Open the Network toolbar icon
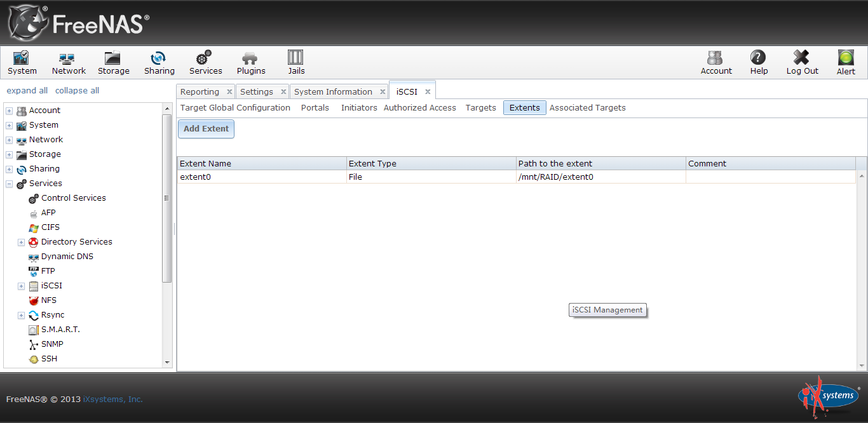Viewport: 868px width, 423px height. (69, 63)
